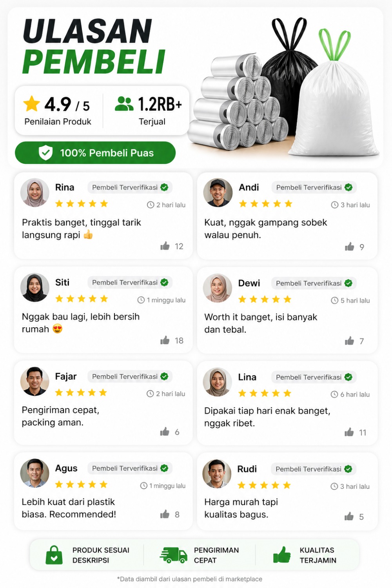Click the verified checkmark beside Dewi's badge
Screen dimensions: 392x588
[x=348, y=283]
